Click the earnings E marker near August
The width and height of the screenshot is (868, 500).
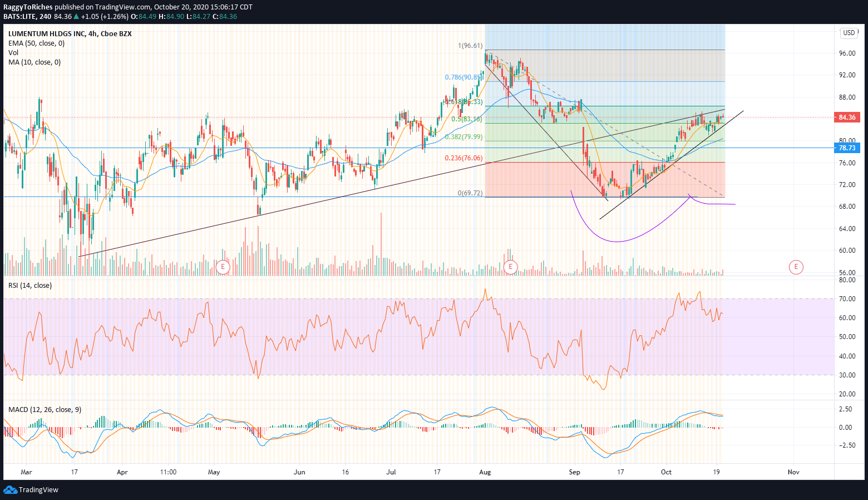tap(510, 267)
